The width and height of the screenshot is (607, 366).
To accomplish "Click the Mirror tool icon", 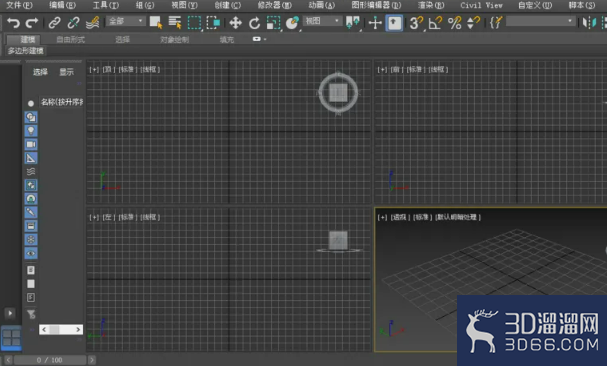I will 589,23.
